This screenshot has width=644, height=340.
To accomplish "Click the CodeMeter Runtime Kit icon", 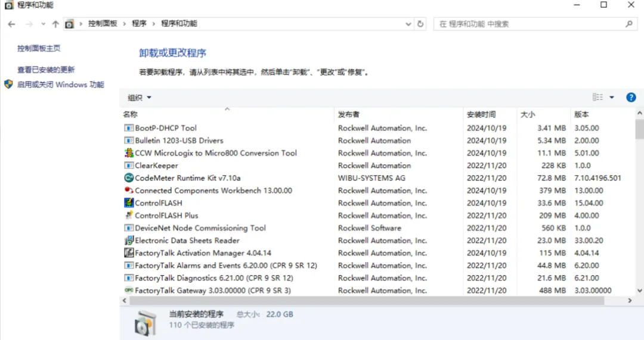I will tap(129, 178).
